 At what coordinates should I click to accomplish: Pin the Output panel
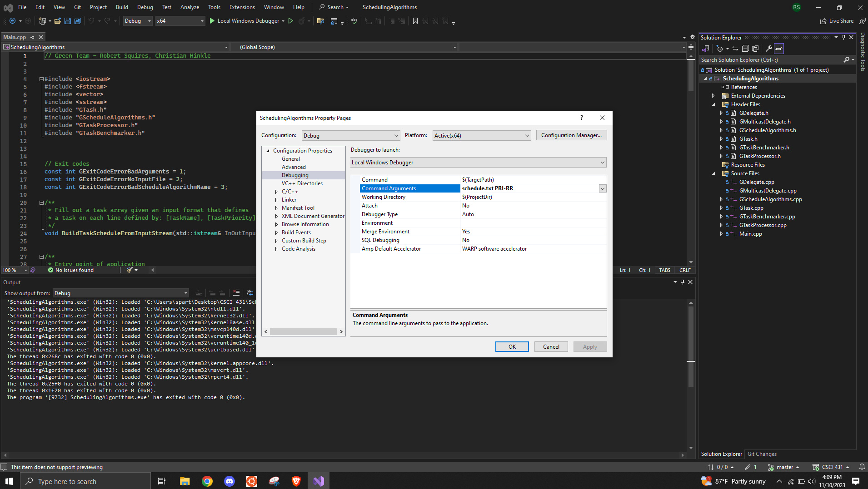click(683, 282)
